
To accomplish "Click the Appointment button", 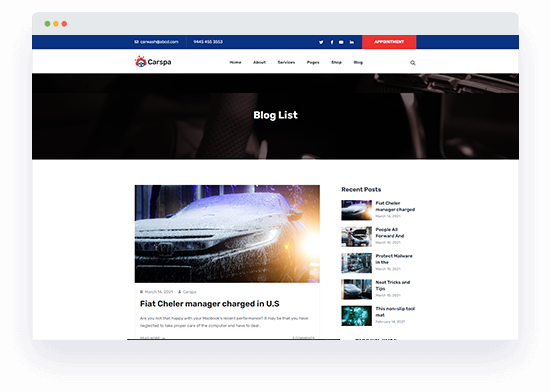I will tap(389, 42).
